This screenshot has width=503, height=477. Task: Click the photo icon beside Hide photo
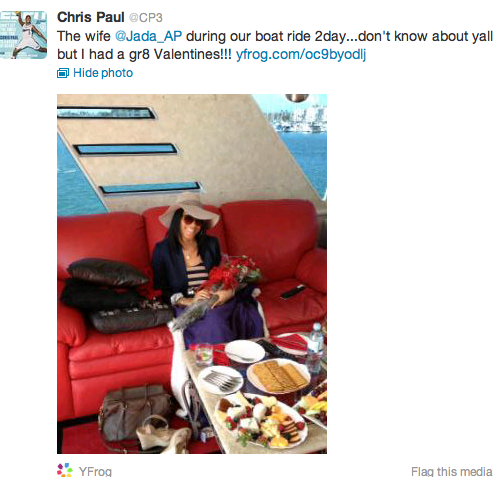point(63,73)
